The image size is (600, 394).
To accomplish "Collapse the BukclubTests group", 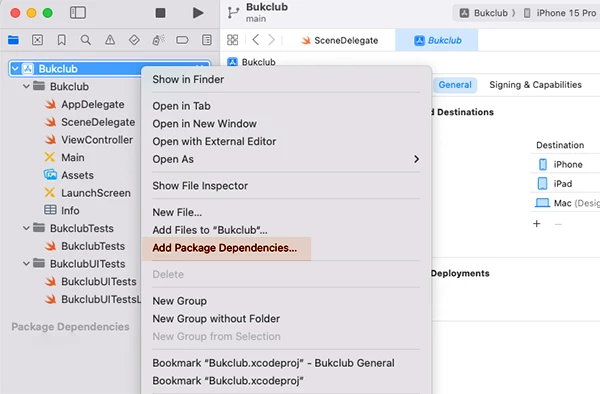I will click(26, 228).
